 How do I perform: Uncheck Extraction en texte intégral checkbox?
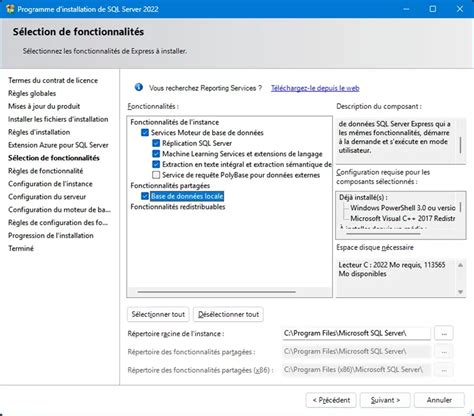tap(156, 164)
